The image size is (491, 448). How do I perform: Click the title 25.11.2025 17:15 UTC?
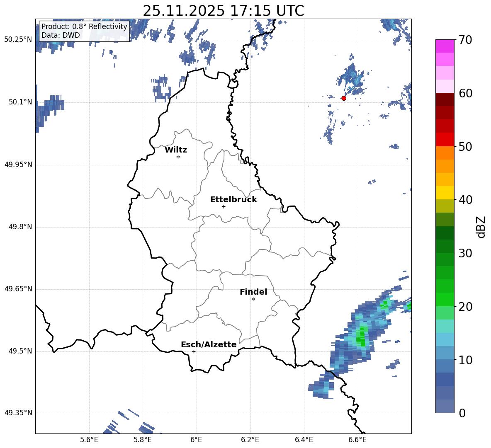pyautogui.click(x=224, y=11)
